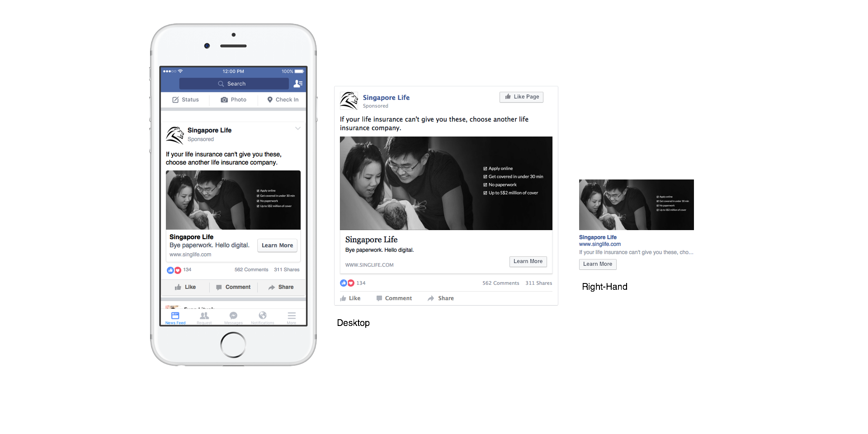
Task: Tap the Search field in the phone mockup
Action: click(x=234, y=84)
